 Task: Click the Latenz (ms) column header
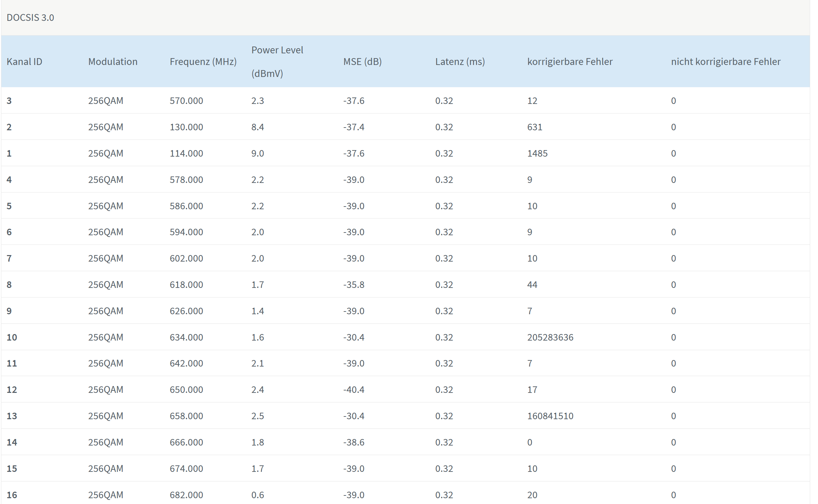point(460,62)
